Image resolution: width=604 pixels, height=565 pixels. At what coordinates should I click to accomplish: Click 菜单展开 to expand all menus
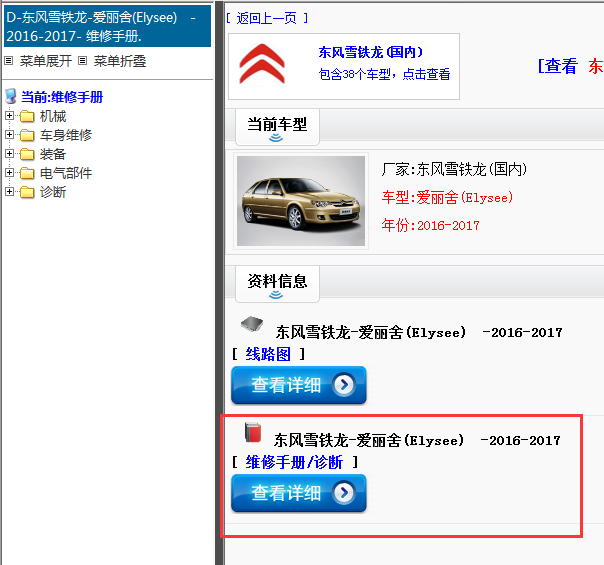point(46,61)
